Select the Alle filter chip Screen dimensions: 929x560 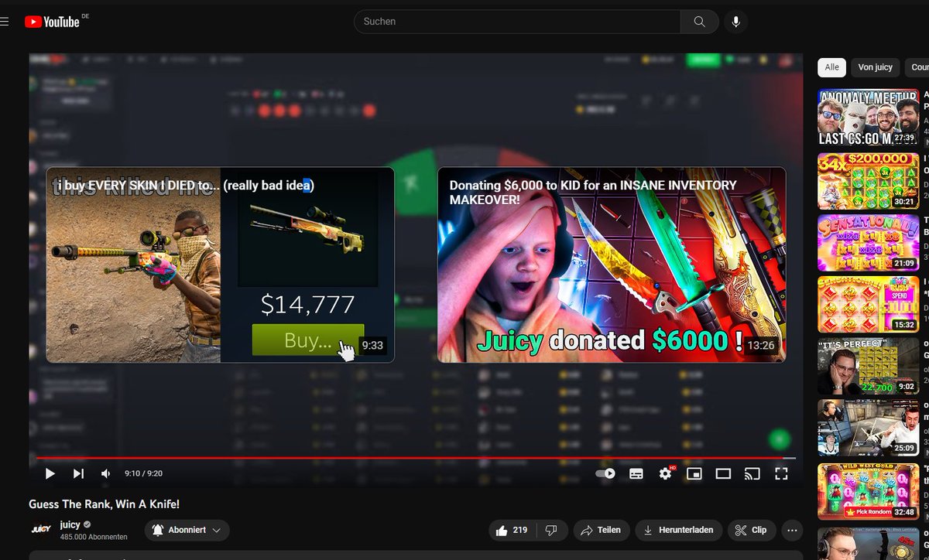pos(831,67)
